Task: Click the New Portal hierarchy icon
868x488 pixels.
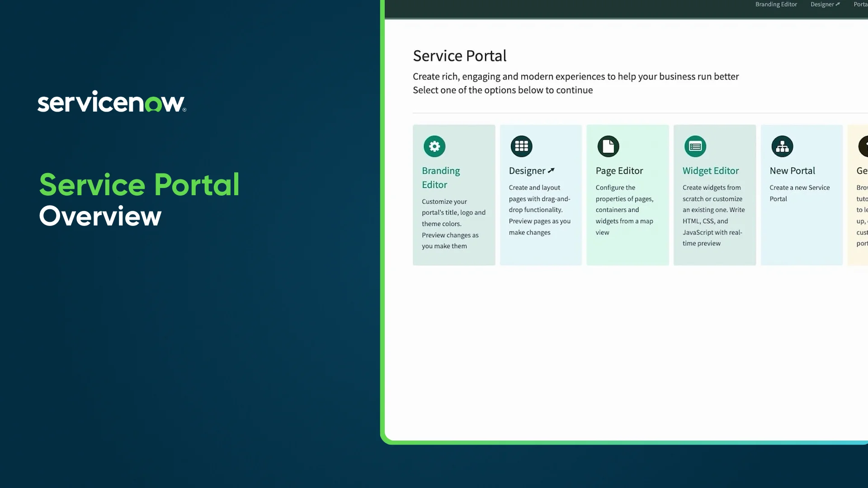Action: tap(782, 146)
